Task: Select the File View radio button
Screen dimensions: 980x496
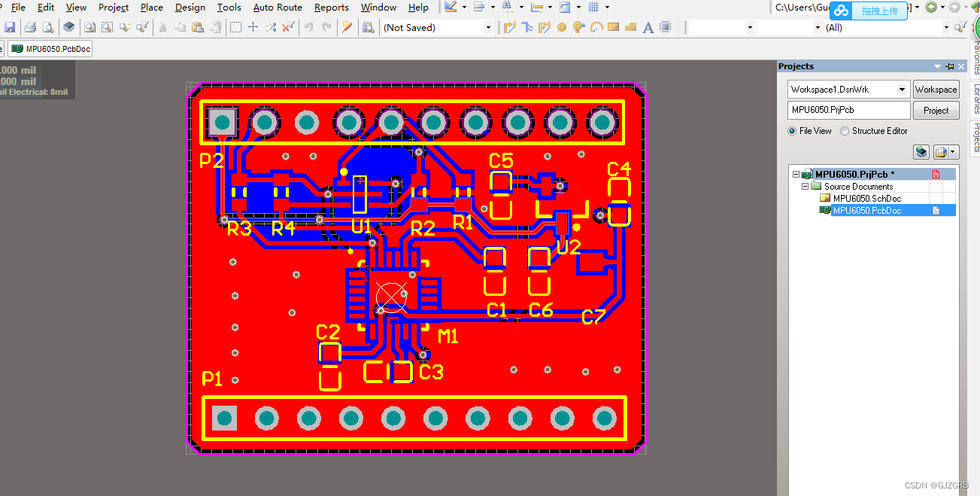Action: coord(792,131)
